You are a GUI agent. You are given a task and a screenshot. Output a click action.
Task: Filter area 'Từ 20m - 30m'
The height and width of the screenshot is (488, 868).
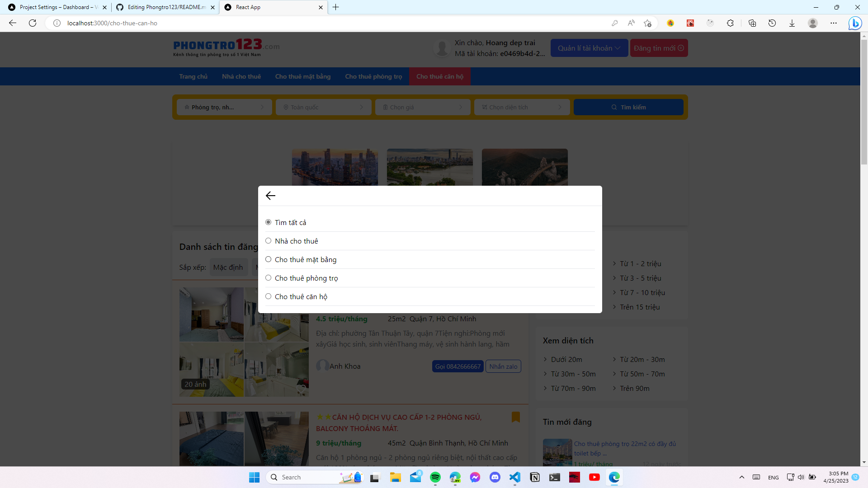coord(642,359)
